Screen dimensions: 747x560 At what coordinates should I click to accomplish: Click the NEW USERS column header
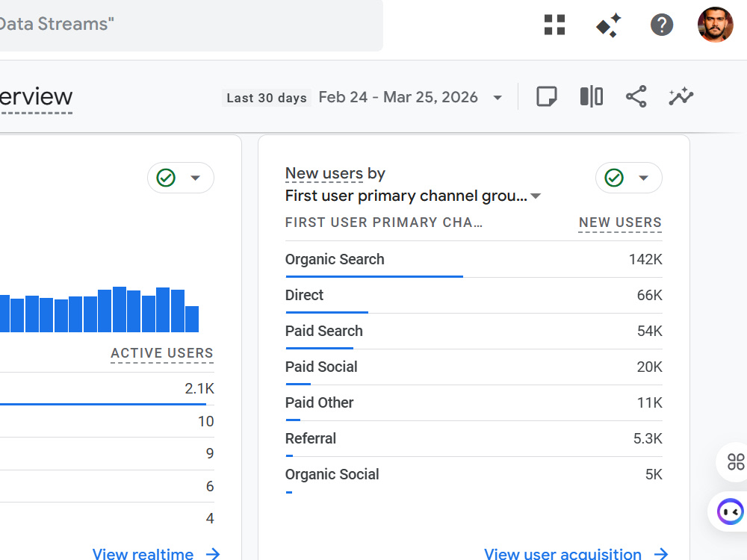click(620, 223)
